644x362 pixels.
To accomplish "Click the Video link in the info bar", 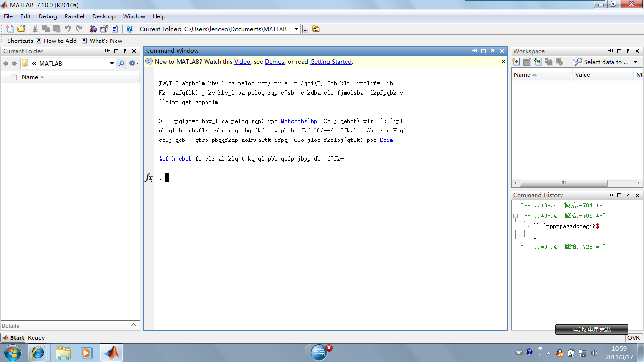I will click(x=242, y=62).
